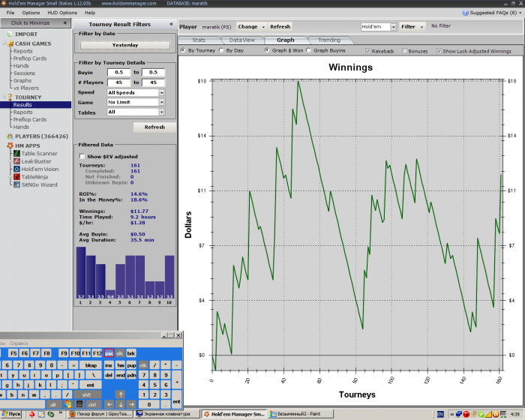
Task: Collapse the Tourney Result Filters panel
Action: [171, 25]
